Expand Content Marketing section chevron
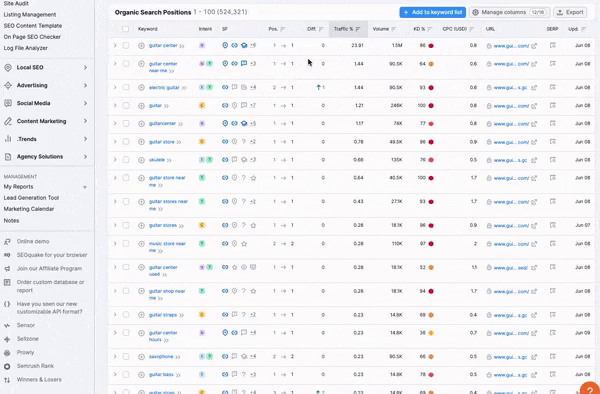 tap(85, 121)
